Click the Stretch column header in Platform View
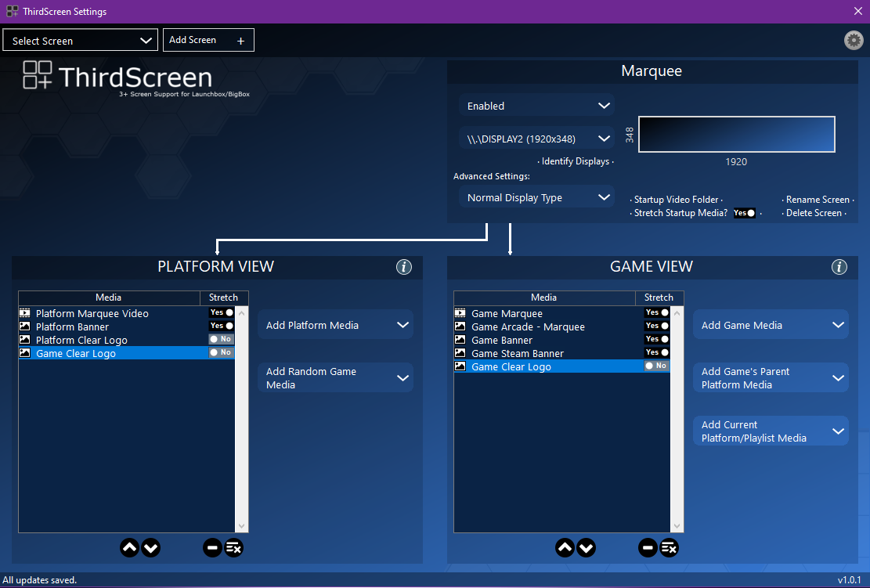 [x=224, y=298]
